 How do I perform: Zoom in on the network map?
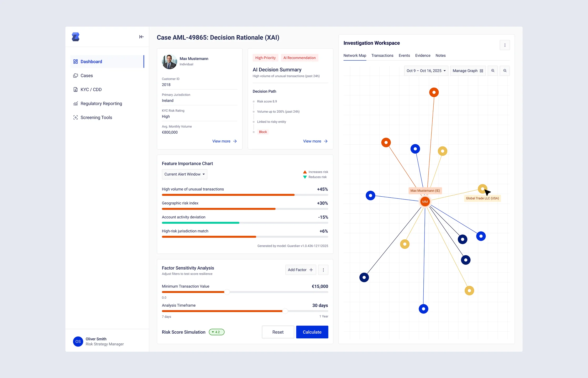[x=493, y=71]
